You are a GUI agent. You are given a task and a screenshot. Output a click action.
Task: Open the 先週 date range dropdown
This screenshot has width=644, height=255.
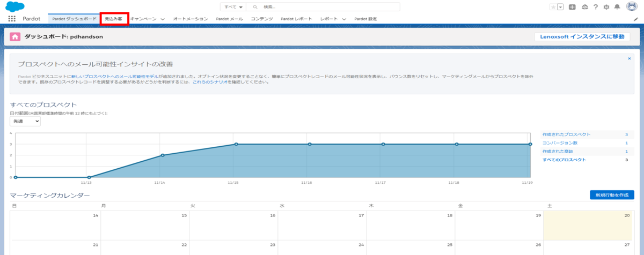pos(25,122)
